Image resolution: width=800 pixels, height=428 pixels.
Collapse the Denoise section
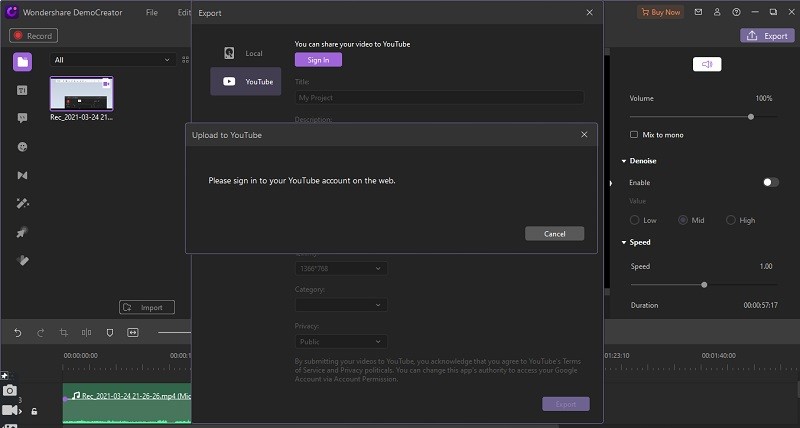(x=624, y=161)
